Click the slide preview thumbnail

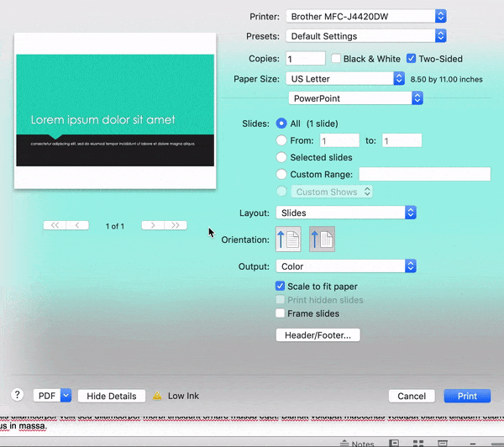115,111
